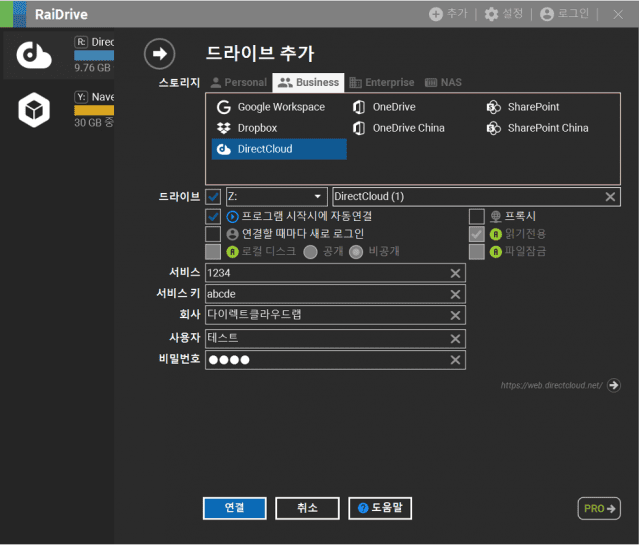Open directcloud web link arrow icon
This screenshot has height=545, width=639.
tap(613, 385)
